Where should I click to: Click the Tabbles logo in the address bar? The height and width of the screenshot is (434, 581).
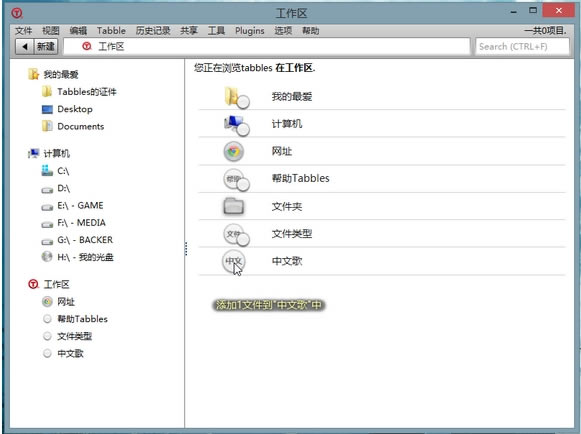[87, 46]
